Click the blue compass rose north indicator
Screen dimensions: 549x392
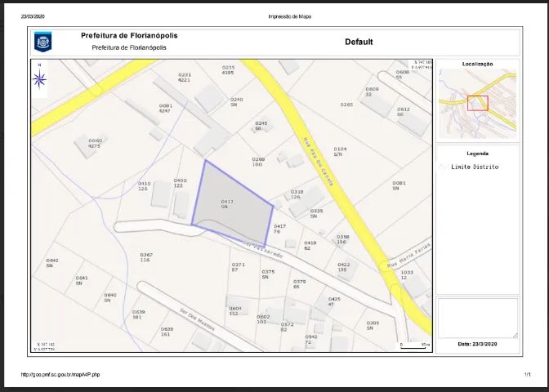[x=39, y=78]
